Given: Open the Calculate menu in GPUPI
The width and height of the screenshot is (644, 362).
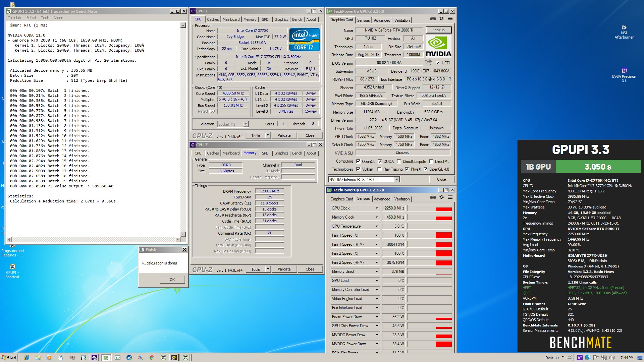Looking at the screenshot, I should [15, 18].
